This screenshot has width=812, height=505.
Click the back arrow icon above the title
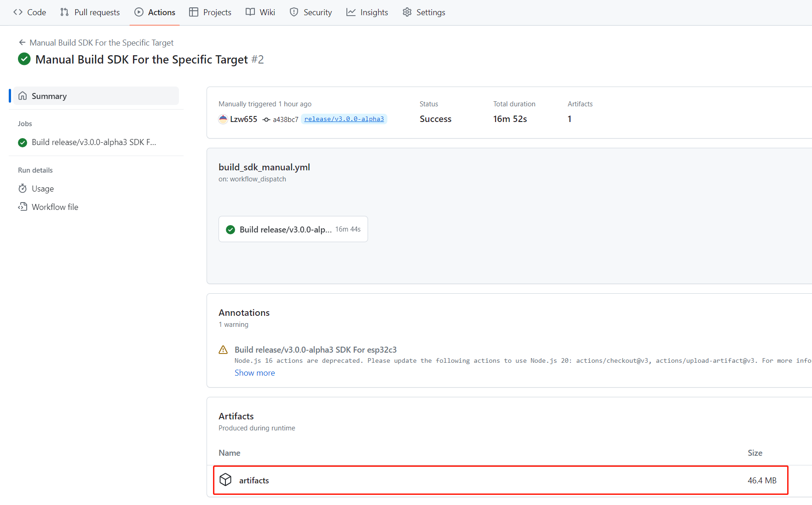coord(22,42)
